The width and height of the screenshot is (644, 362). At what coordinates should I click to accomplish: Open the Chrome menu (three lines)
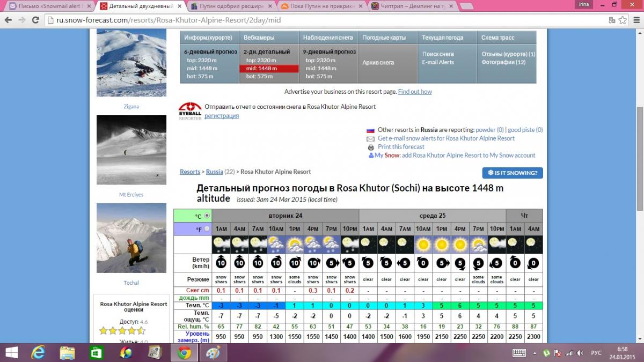(636, 20)
